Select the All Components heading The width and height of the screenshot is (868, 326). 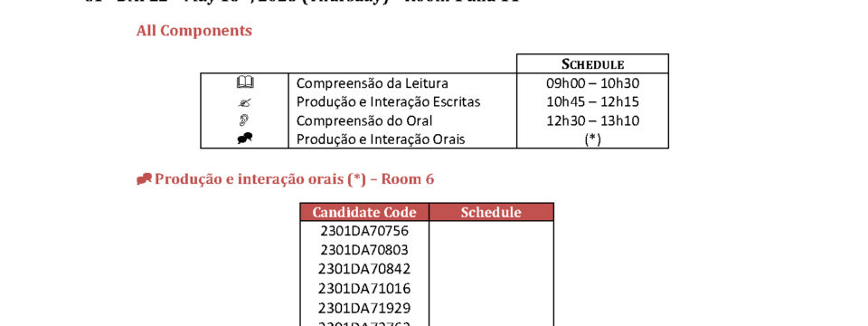pyautogui.click(x=194, y=31)
